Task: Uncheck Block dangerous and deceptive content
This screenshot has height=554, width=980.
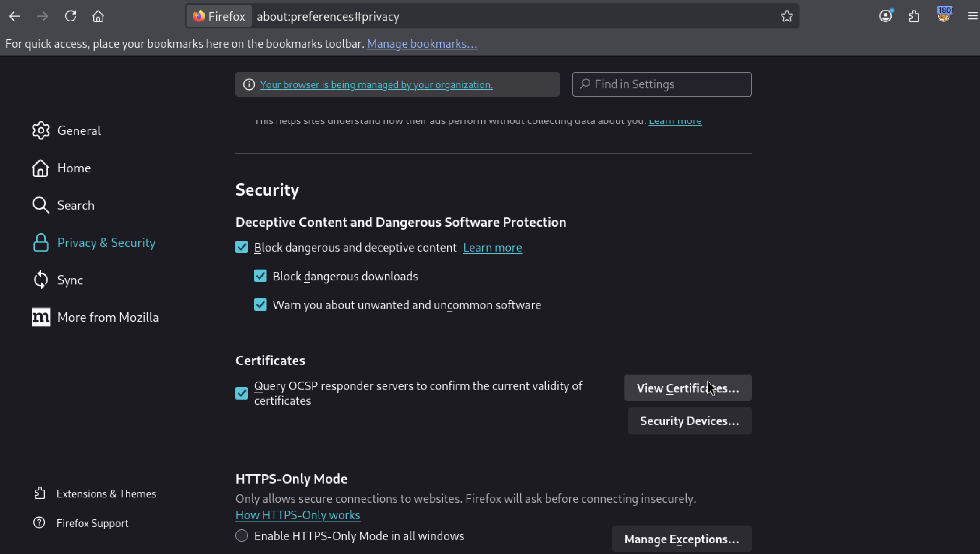Action: coord(241,247)
